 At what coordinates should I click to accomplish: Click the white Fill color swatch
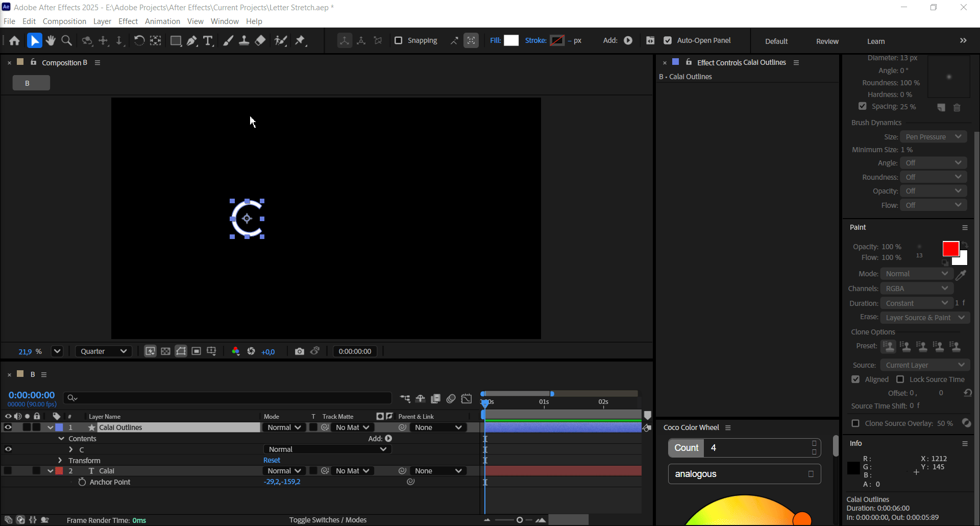(511, 40)
